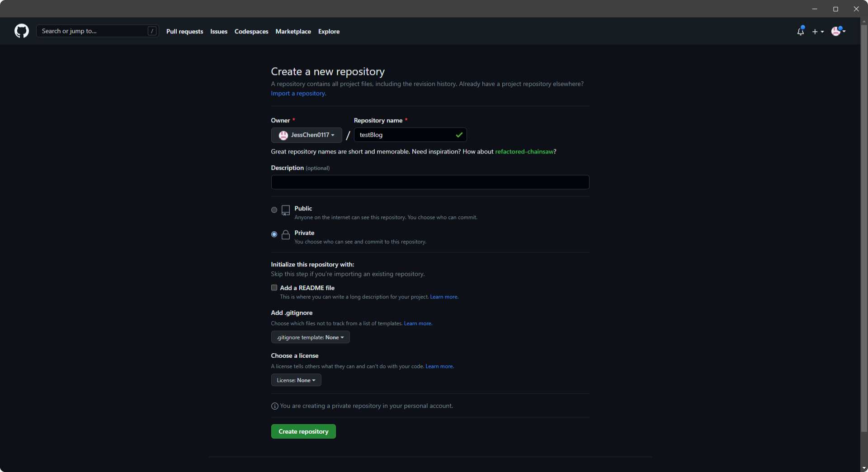Click the page vertical scrollbar
Screen dimensions: 868x472
[x=864, y=228]
